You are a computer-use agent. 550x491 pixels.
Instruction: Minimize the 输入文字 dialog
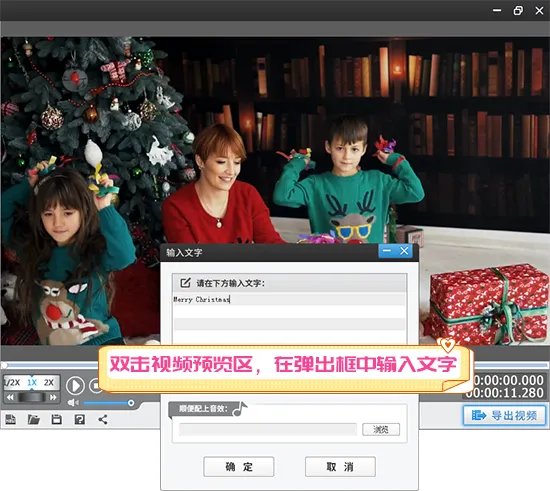387,251
